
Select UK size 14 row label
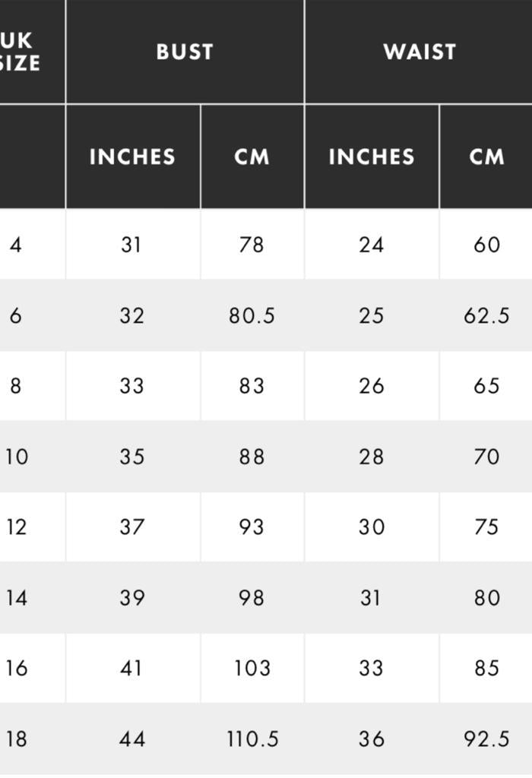point(17,597)
